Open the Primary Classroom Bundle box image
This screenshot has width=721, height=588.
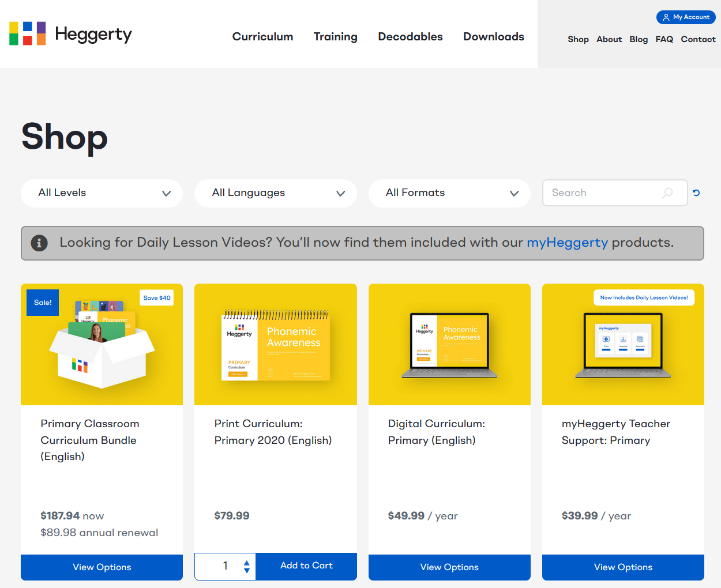pos(102,344)
